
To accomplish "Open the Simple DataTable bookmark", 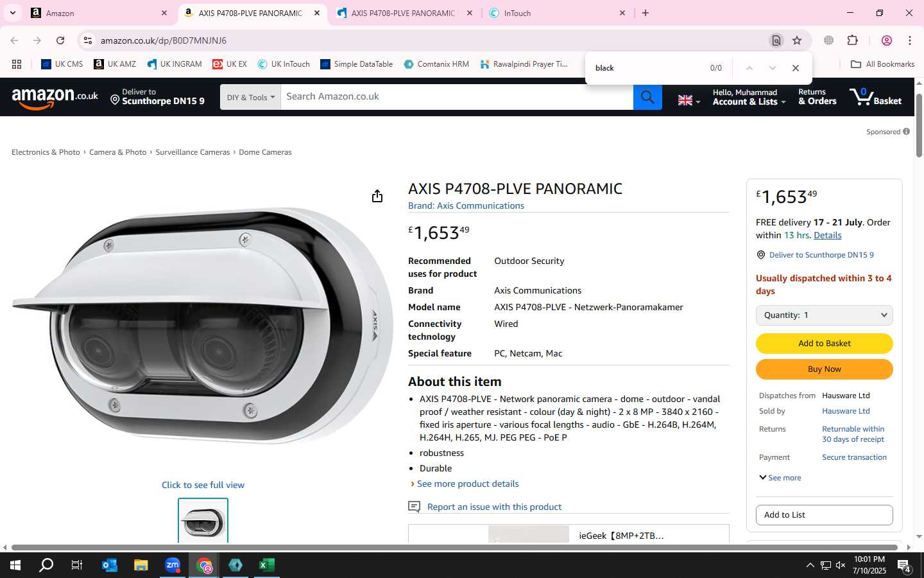I will tap(357, 64).
